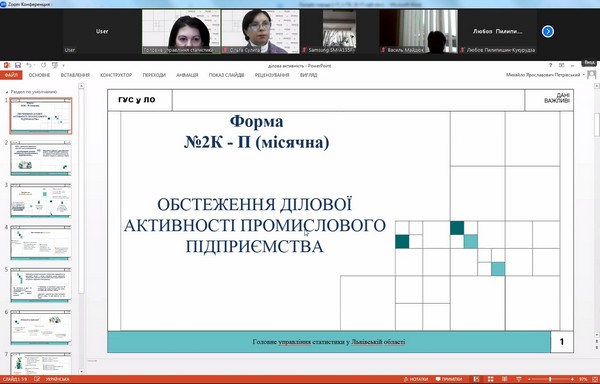Screen dimensions: 600x384
Task: Click the zoom percentage value
Action: 583,379
